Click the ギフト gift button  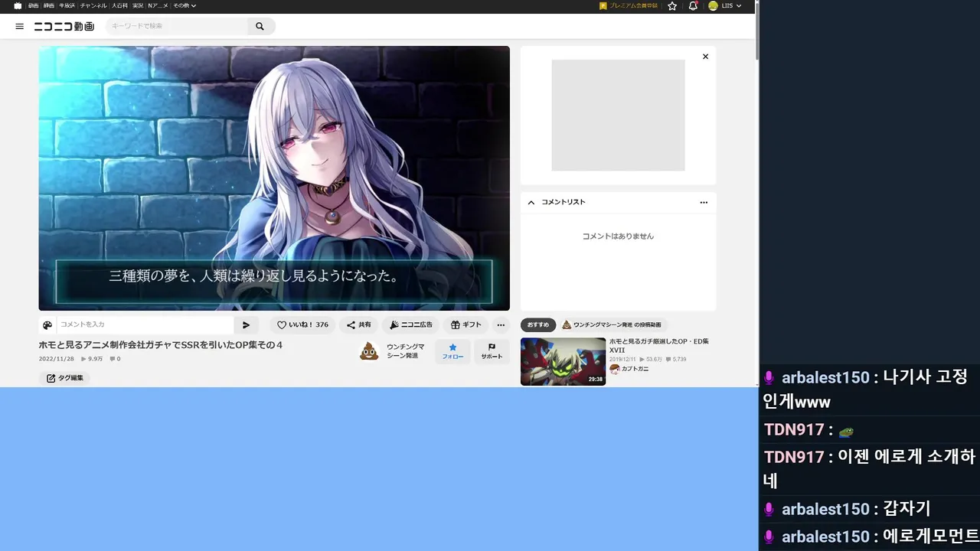[x=466, y=324]
